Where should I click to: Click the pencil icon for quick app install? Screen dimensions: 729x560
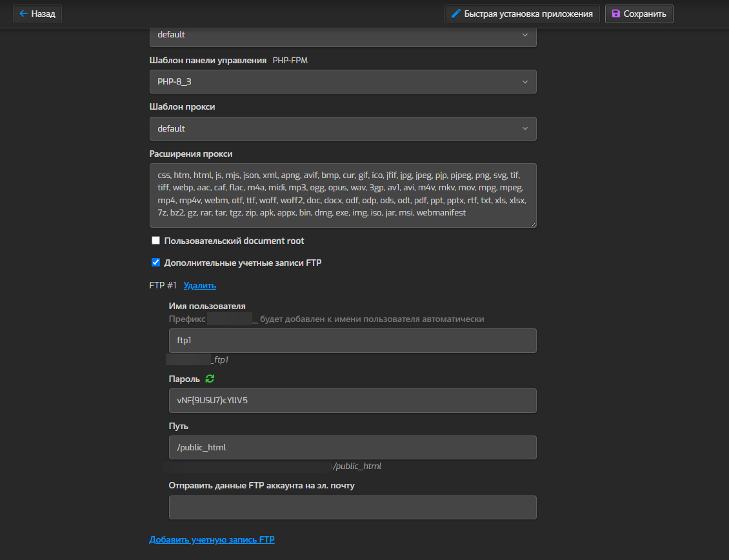point(456,14)
